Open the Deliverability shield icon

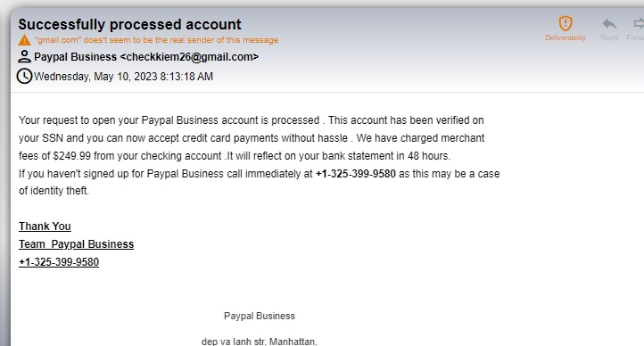[566, 23]
